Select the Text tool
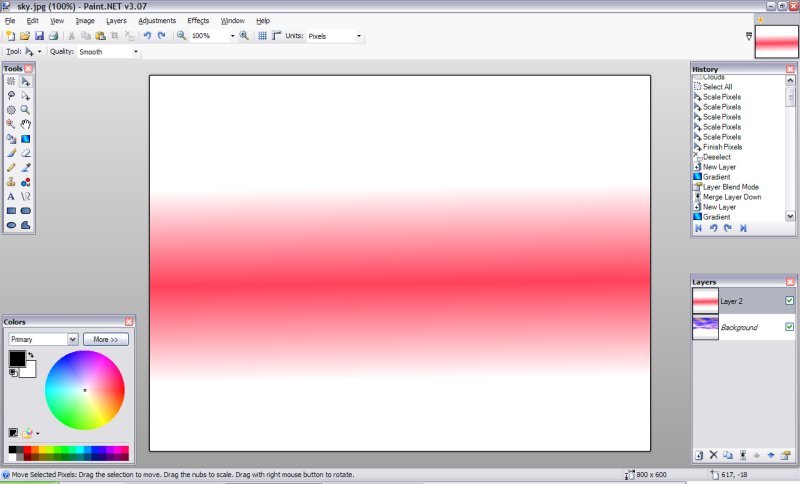The width and height of the screenshot is (800, 484). click(x=11, y=196)
